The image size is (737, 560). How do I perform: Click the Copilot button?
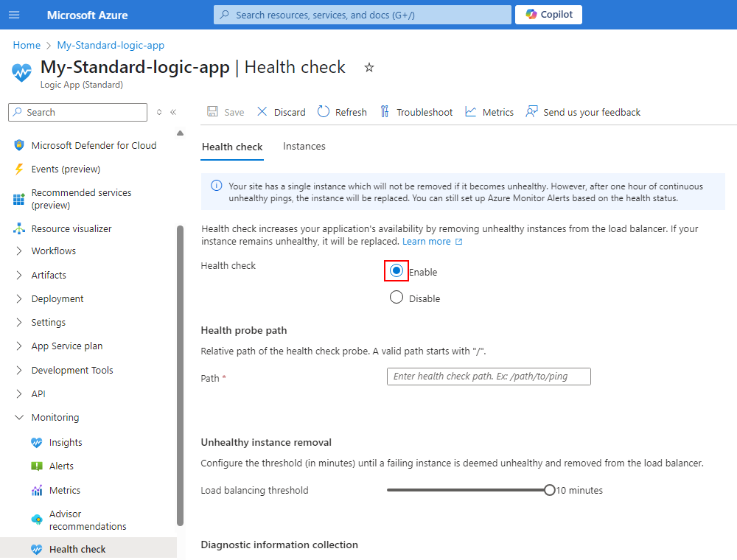pyautogui.click(x=548, y=15)
